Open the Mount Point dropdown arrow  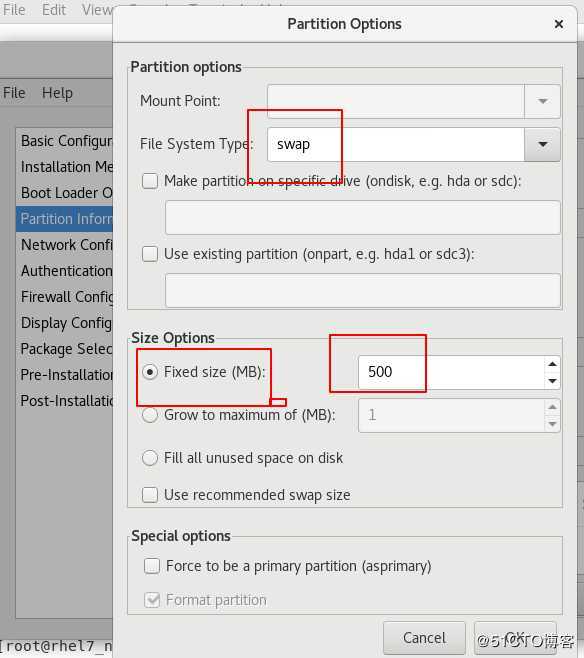click(x=542, y=101)
